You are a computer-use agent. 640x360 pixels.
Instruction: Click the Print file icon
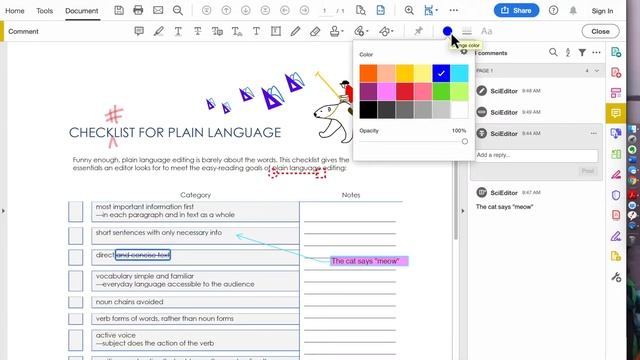tap(138, 11)
